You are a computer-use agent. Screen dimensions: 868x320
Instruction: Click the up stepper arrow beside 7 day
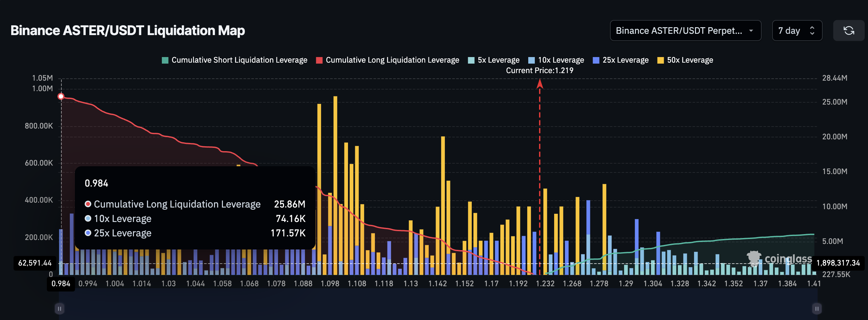(812, 28)
